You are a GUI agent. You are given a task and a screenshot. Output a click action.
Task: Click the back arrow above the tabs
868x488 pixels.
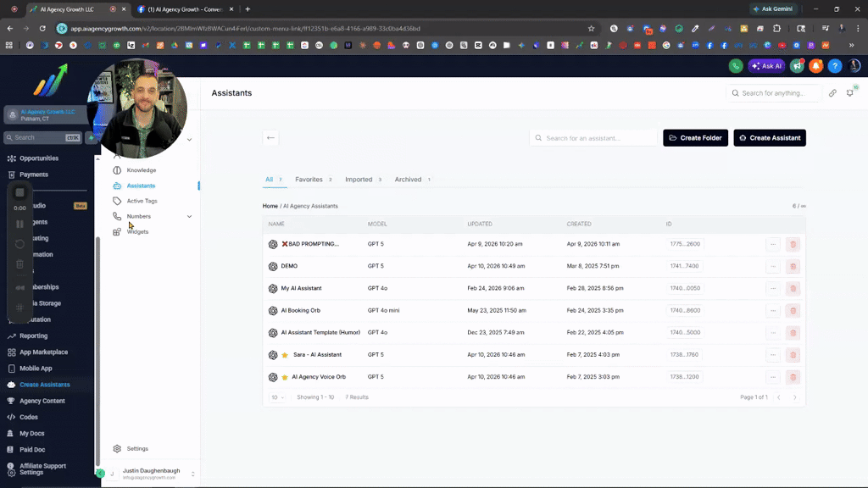tap(270, 138)
